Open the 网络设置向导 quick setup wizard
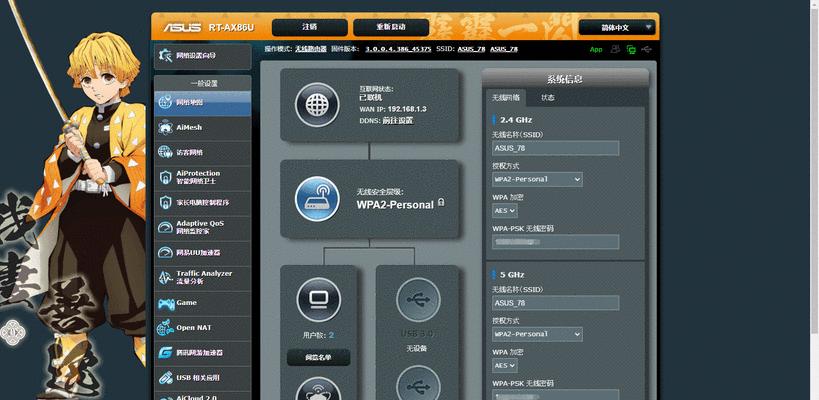The image size is (819, 400). click(202, 56)
